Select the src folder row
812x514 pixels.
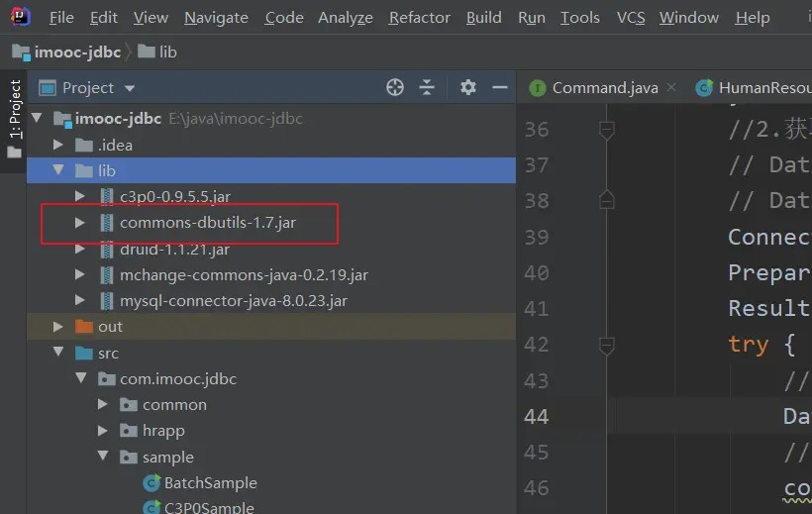pyautogui.click(x=271, y=353)
